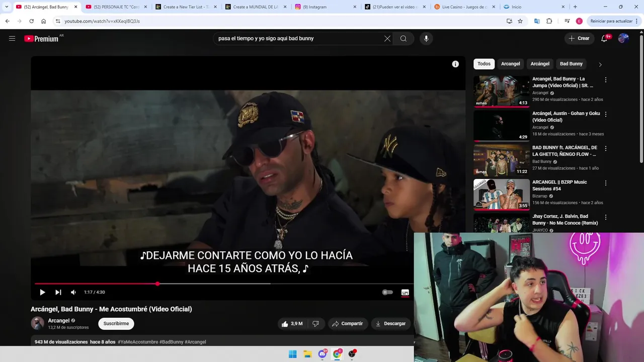Viewport: 644px width, 362px height.
Task: Switch to PERSONAJE TC browser tab
Action: [x=116, y=7]
